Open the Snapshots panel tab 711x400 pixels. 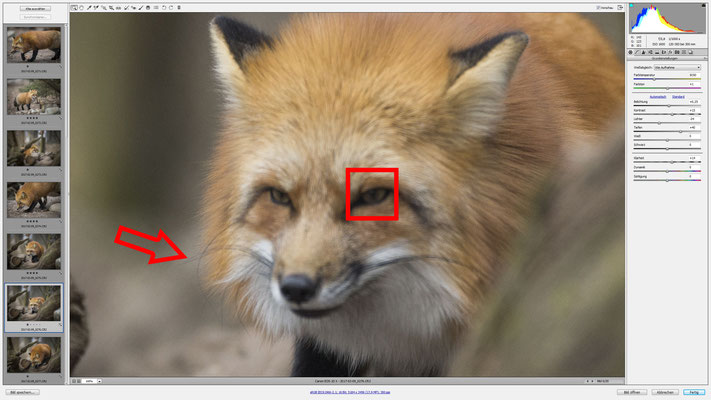coord(691,52)
